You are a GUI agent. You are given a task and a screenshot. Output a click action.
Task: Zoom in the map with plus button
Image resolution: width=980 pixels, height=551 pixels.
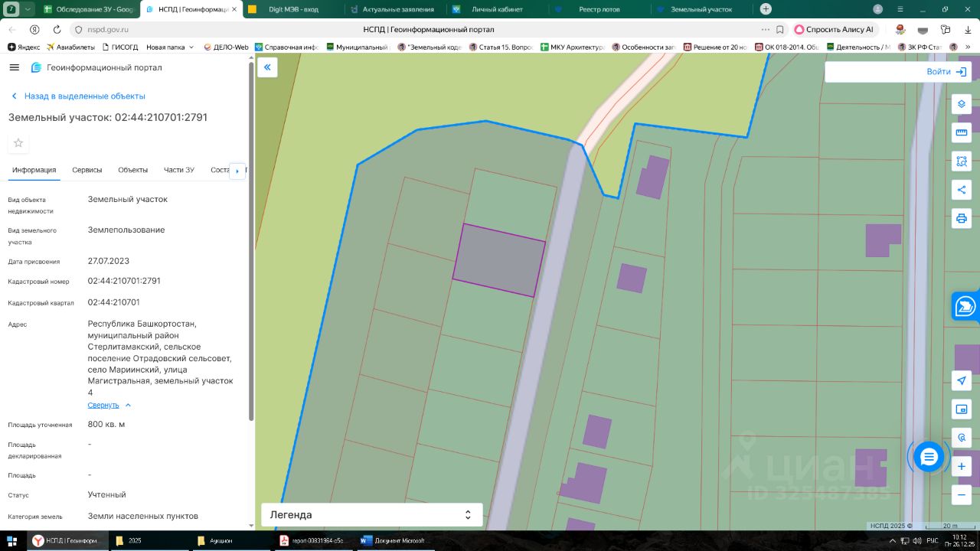[962, 466]
